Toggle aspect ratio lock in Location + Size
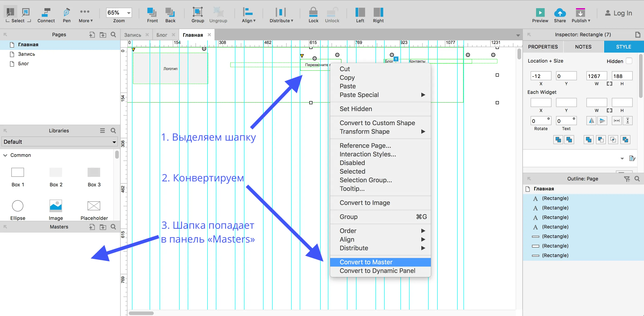Screen dimensions: 644x316 click(609, 84)
